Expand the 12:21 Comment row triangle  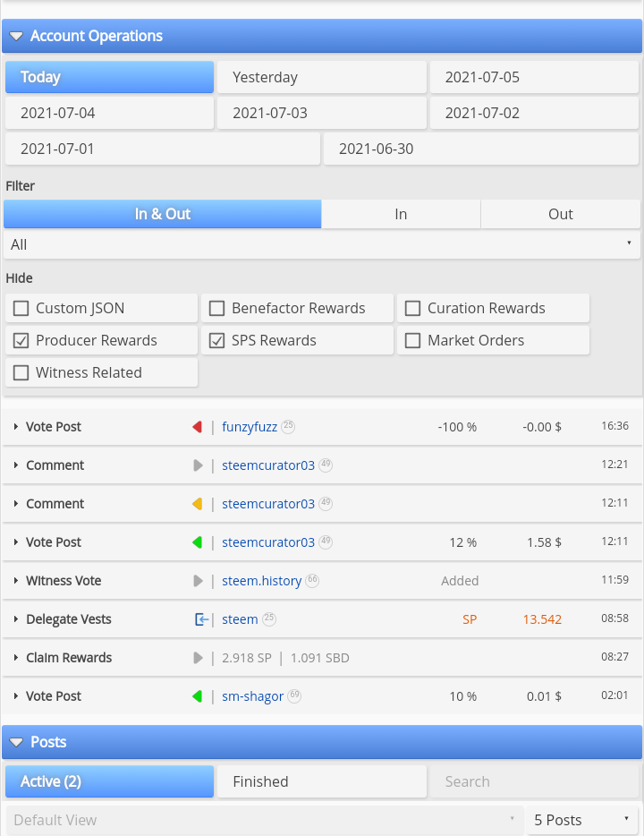tap(16, 465)
